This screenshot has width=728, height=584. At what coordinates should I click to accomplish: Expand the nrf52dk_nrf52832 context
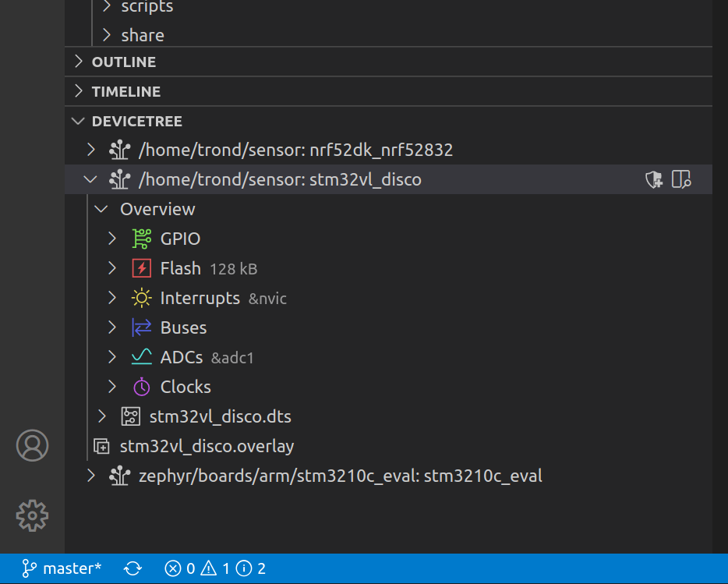coord(91,150)
